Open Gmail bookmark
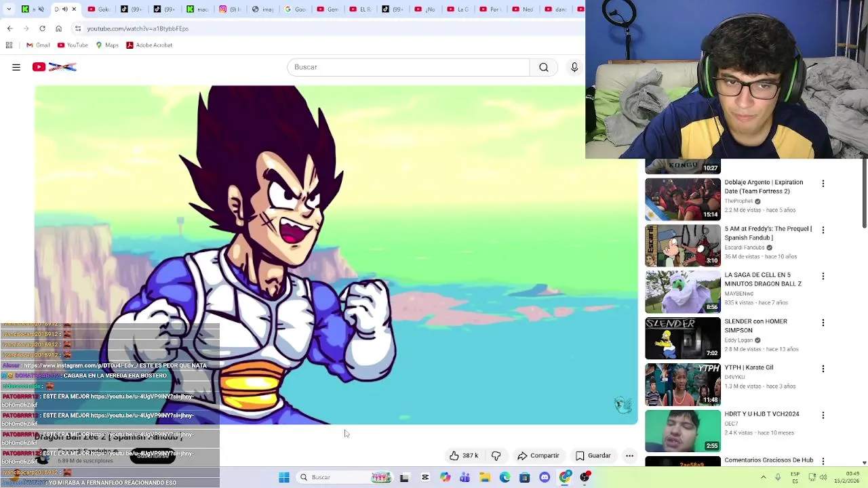This screenshot has height=488, width=868. coord(38,45)
